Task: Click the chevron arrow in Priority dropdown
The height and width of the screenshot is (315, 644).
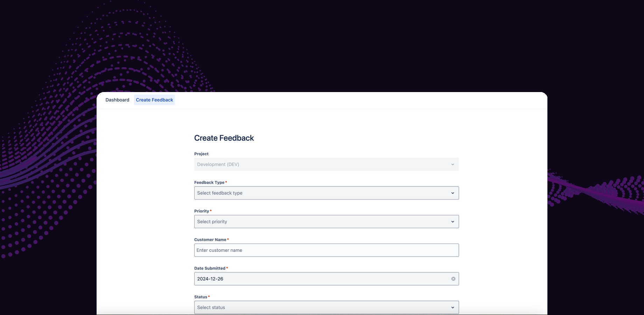Action: coord(453,222)
